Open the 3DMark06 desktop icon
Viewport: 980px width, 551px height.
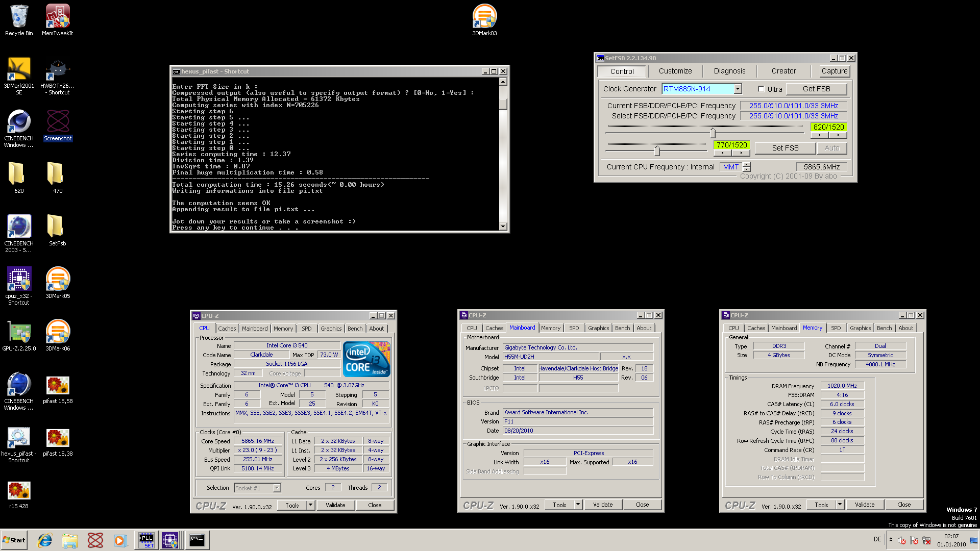58,336
